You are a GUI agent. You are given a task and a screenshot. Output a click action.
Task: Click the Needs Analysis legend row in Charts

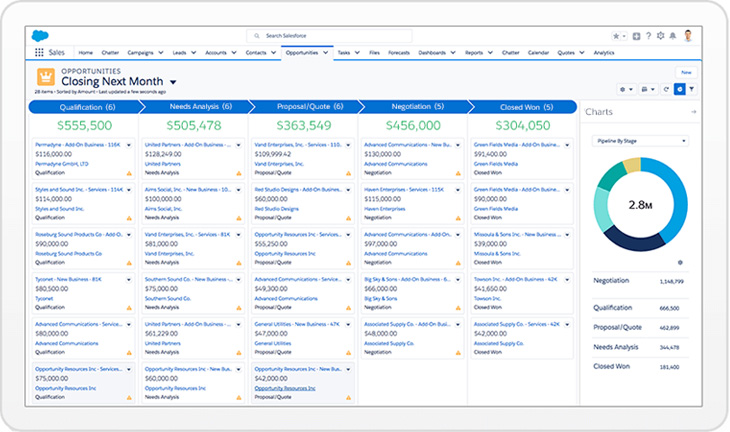(640, 347)
